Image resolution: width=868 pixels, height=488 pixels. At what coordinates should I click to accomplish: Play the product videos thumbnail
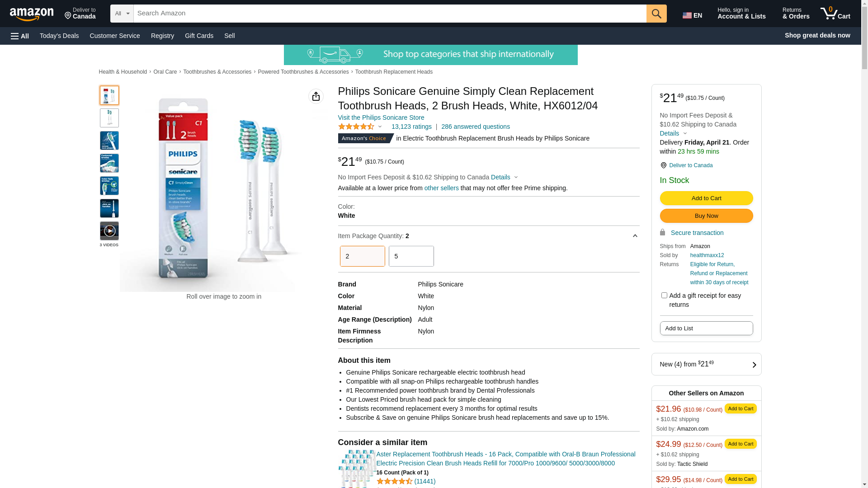(x=109, y=231)
